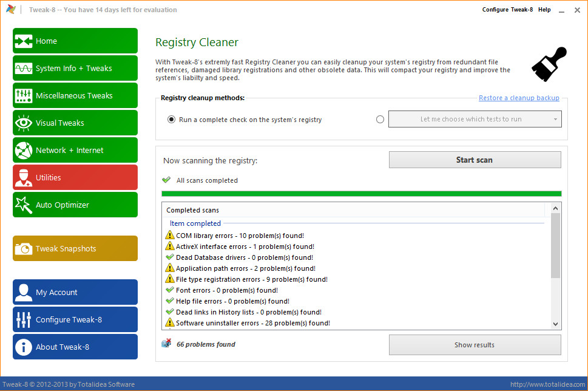Viewport: 588px width, 391px height.
Task: Visit http://www.totalidea.com link in footer
Action: [x=547, y=384]
